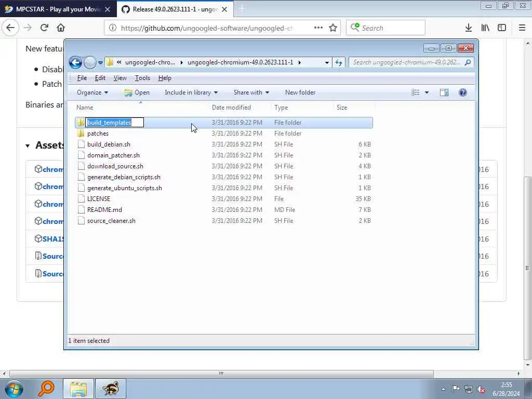Open the Tools menu in Explorer
The height and width of the screenshot is (399, 532).
click(x=142, y=78)
